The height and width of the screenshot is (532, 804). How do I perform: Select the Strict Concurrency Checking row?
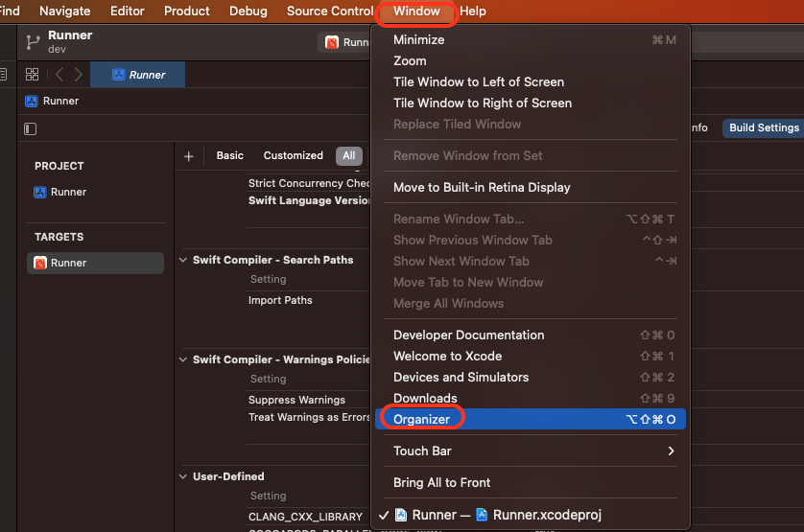click(309, 183)
